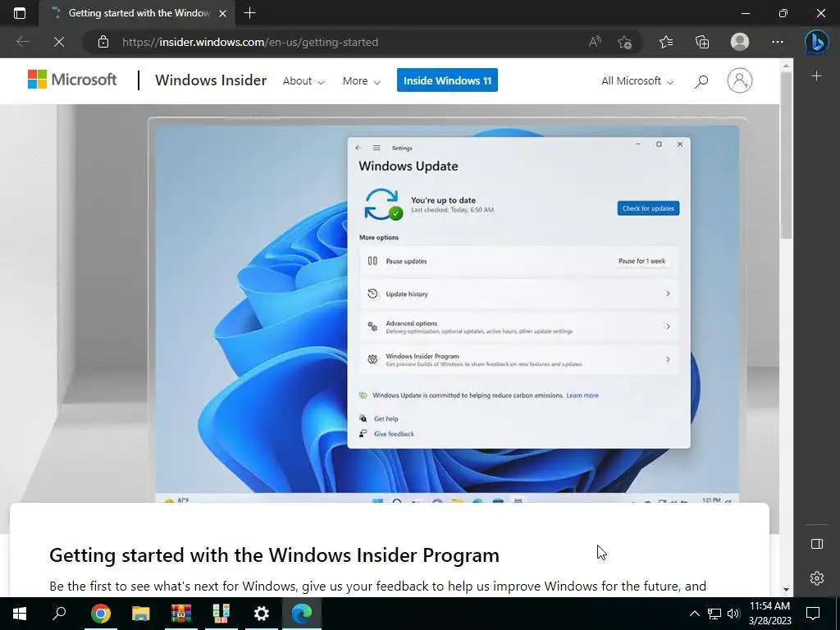Launch Google Chrome from taskbar

(100, 614)
